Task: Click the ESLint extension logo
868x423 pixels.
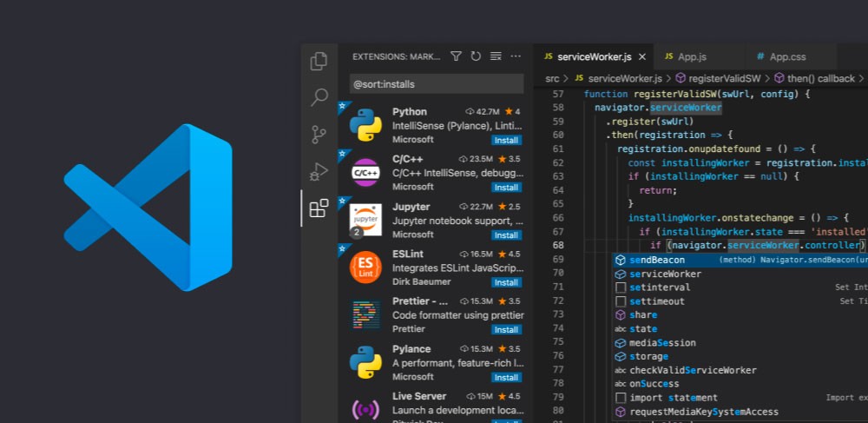Action: [x=365, y=268]
